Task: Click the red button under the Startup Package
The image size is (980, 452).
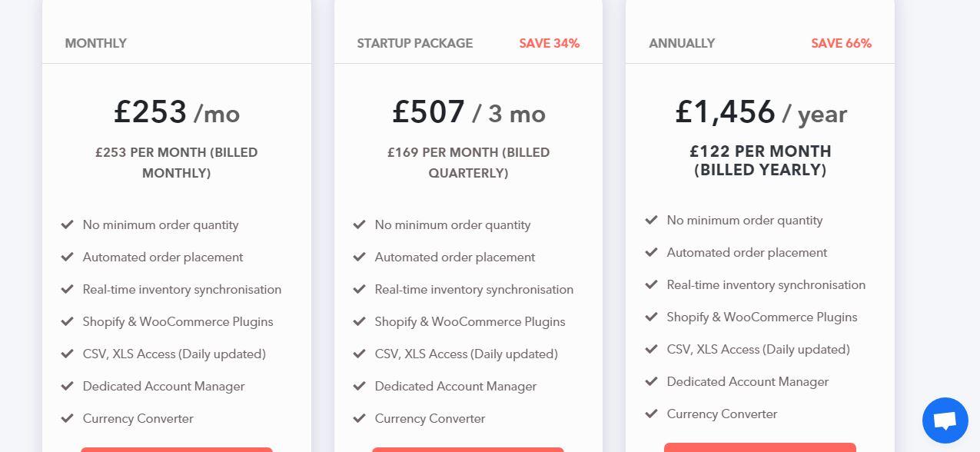Action: (x=468, y=450)
